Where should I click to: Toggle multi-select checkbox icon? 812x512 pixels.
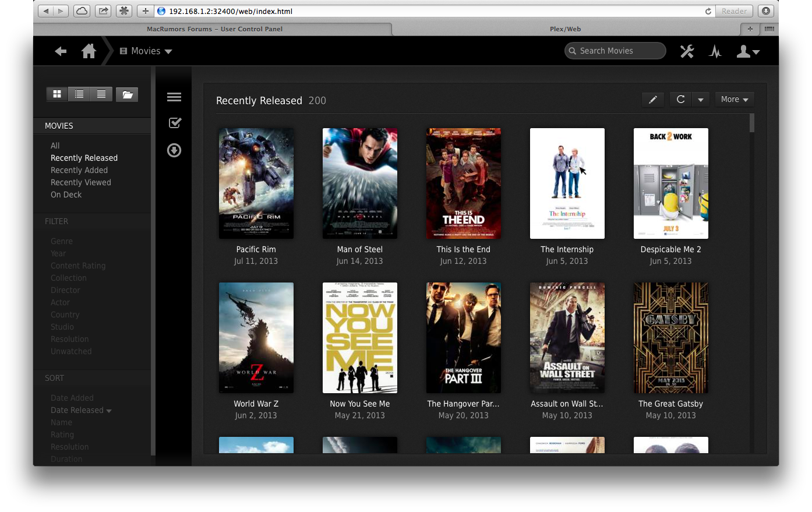pos(175,123)
